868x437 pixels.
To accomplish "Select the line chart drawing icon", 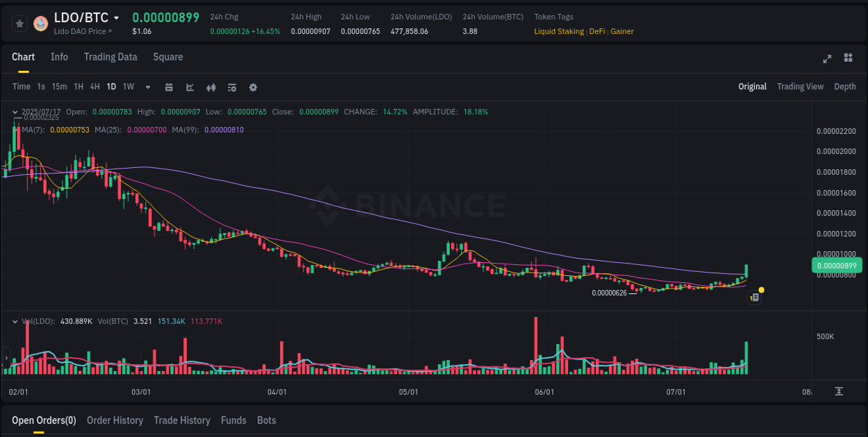I will (190, 87).
